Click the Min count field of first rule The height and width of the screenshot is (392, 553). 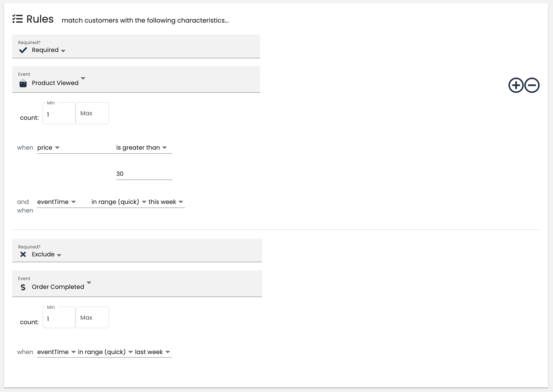tap(59, 113)
